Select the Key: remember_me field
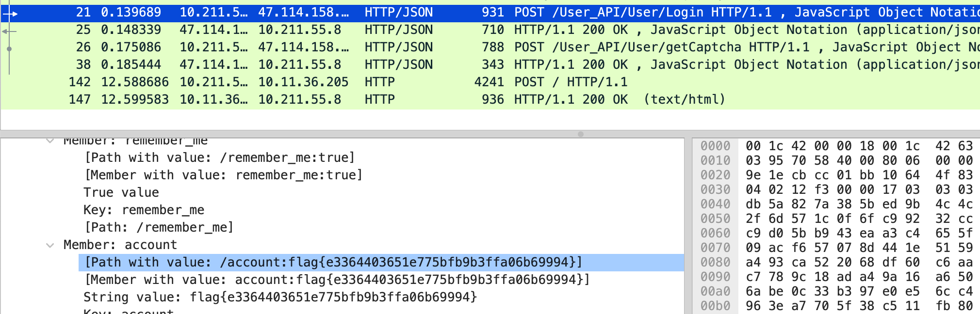This screenshot has height=314, width=980. pyautogui.click(x=144, y=210)
